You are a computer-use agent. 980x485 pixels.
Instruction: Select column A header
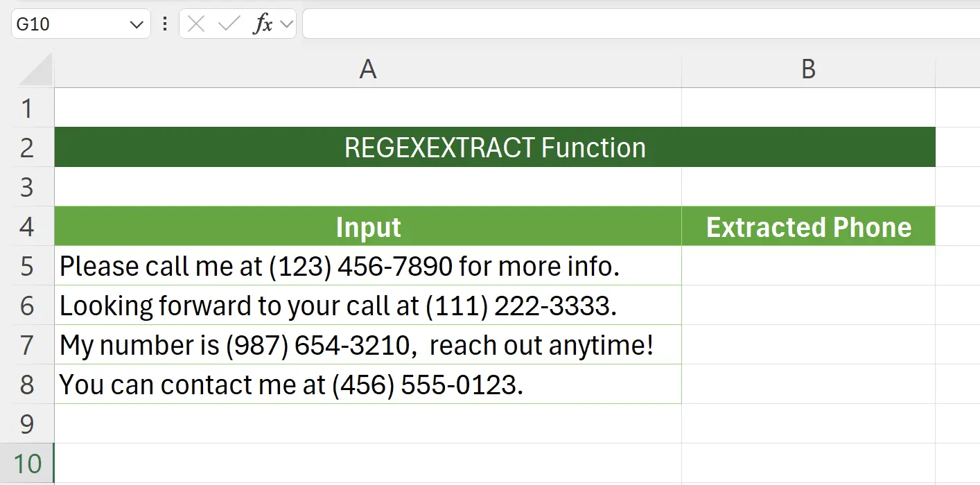(x=367, y=69)
